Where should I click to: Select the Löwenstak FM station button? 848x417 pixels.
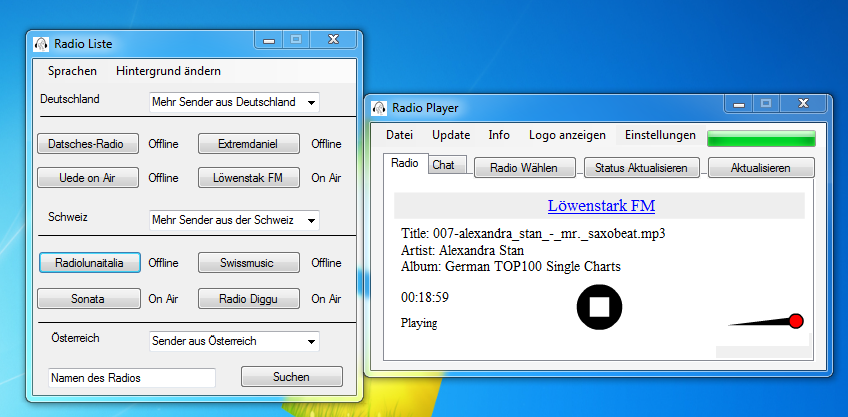(x=248, y=177)
